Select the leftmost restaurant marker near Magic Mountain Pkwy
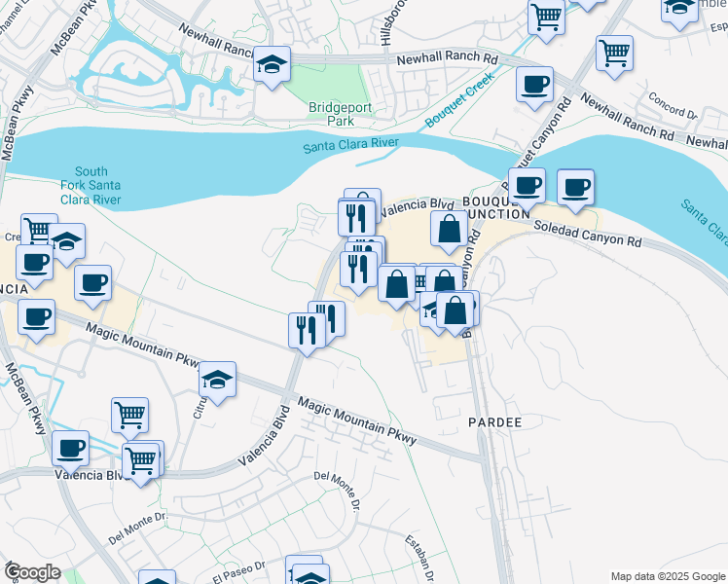Image resolution: width=728 pixels, height=584 pixels. coord(306,331)
